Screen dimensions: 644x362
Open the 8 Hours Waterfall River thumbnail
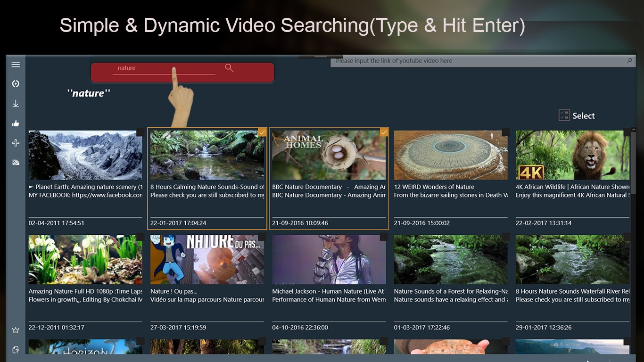(572, 259)
